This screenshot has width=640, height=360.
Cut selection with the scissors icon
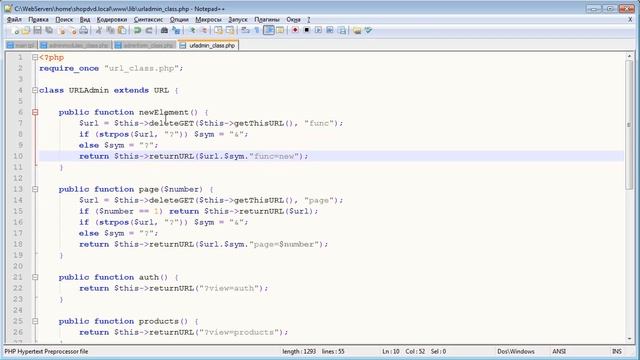pyautogui.click(x=98, y=30)
